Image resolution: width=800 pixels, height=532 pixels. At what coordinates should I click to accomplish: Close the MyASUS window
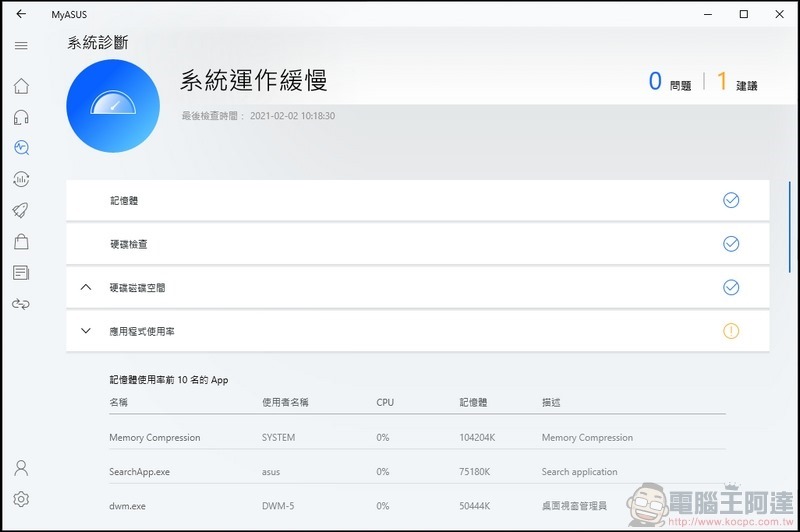(x=780, y=14)
